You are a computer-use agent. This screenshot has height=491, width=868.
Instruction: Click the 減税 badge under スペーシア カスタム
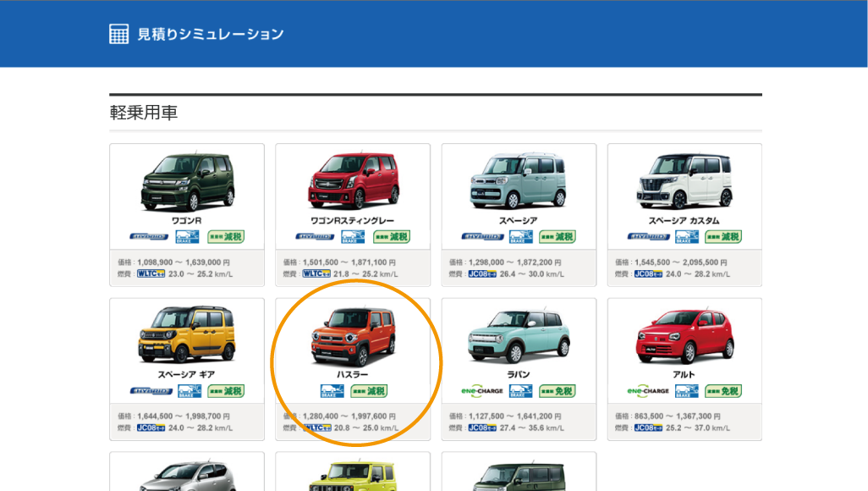point(723,237)
